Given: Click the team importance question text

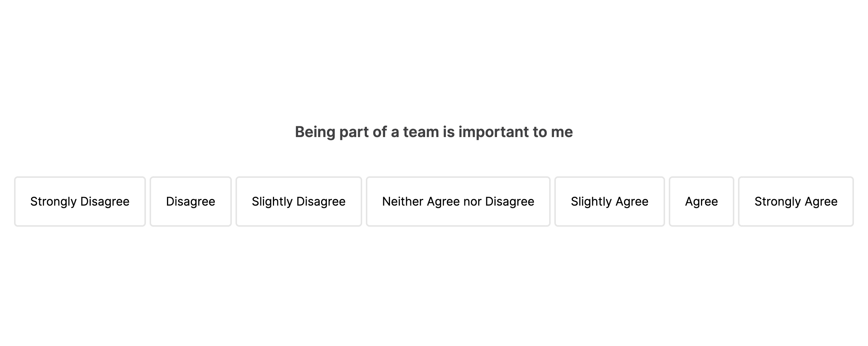Looking at the screenshot, I should [x=434, y=132].
